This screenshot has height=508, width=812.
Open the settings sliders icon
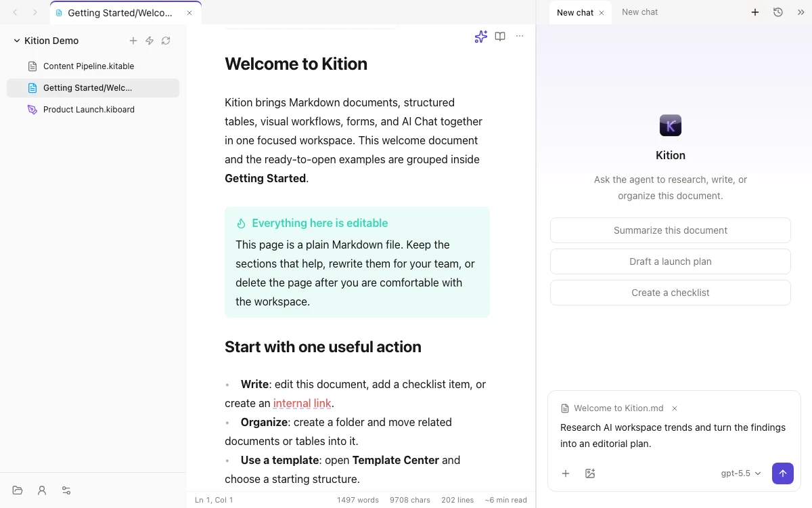click(66, 490)
